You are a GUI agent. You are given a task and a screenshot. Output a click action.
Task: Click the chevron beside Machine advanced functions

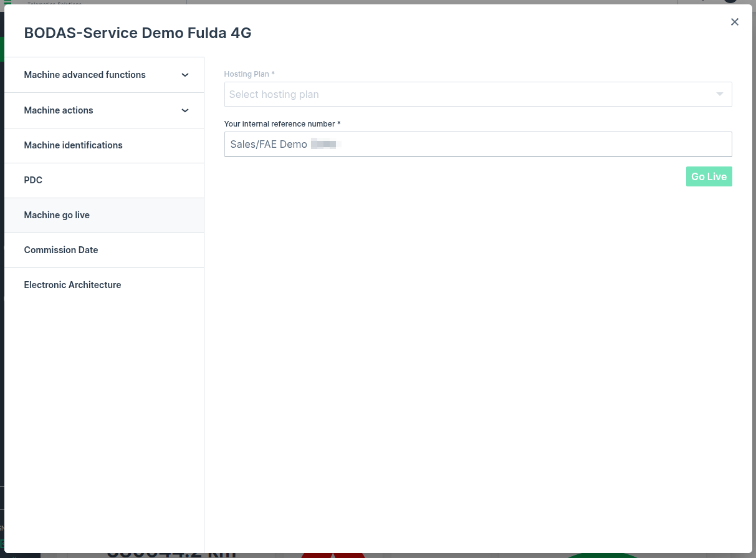(x=185, y=75)
